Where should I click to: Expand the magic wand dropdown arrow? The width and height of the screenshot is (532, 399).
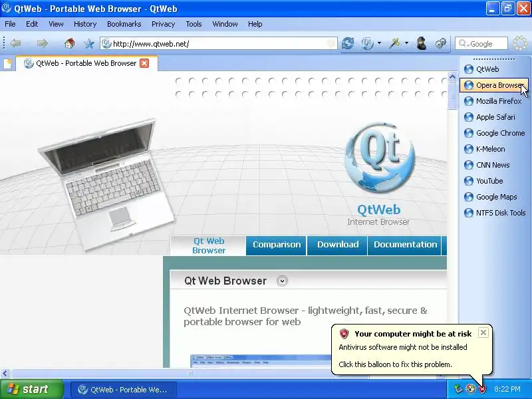pyautogui.click(x=406, y=43)
